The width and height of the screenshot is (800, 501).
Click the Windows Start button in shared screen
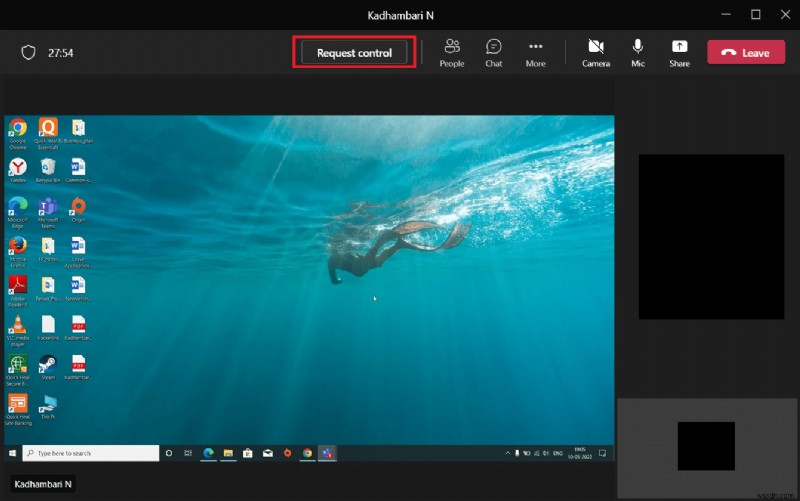(x=13, y=453)
